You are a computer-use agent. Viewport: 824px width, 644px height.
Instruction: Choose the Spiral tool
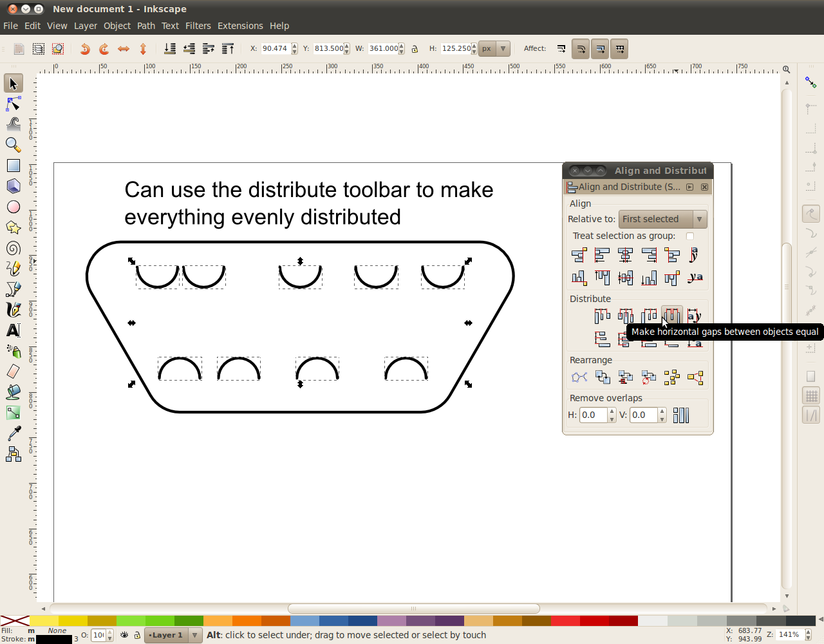click(14, 248)
